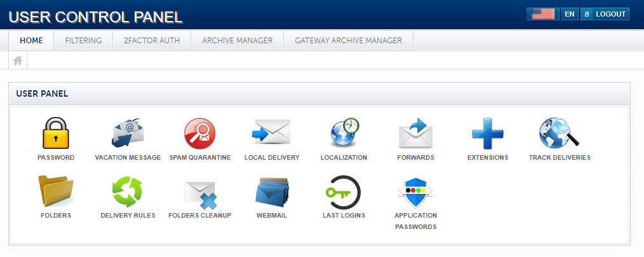Open Application Passwords shield icon
The image size is (644, 257).
(x=415, y=193)
